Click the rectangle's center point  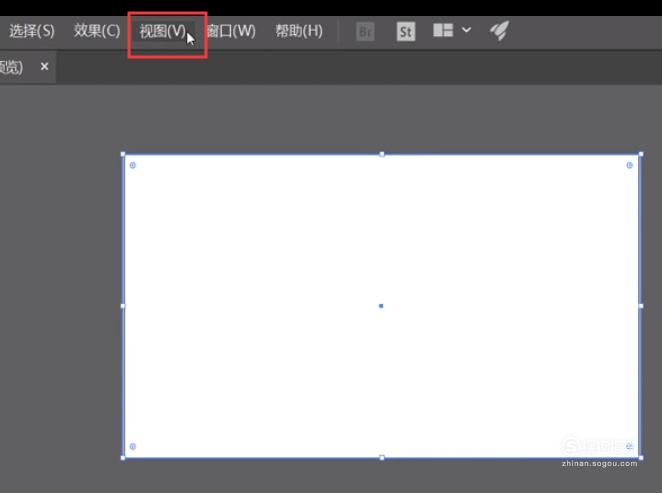pos(381,306)
